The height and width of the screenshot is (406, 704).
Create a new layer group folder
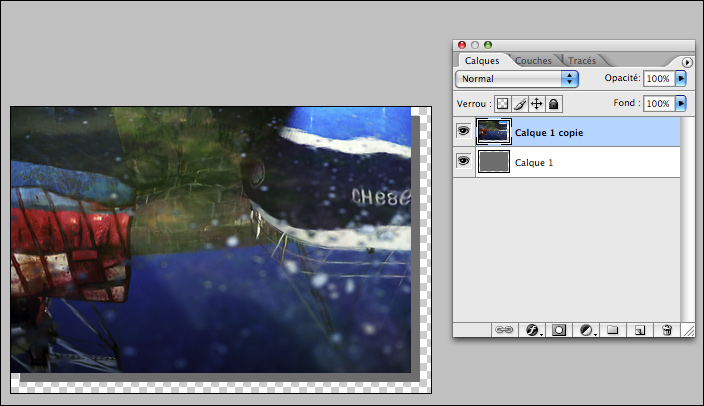(x=613, y=329)
